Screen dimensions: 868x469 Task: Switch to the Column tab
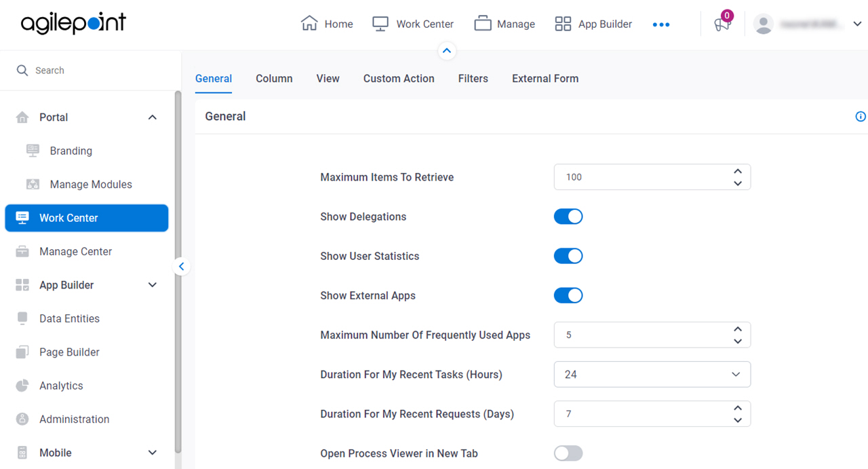click(274, 79)
